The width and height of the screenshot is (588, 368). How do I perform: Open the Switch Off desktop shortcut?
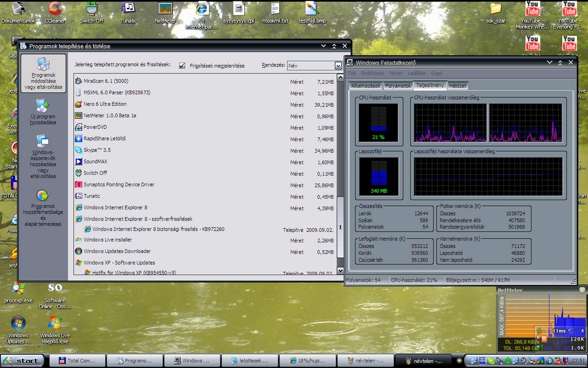point(91,13)
